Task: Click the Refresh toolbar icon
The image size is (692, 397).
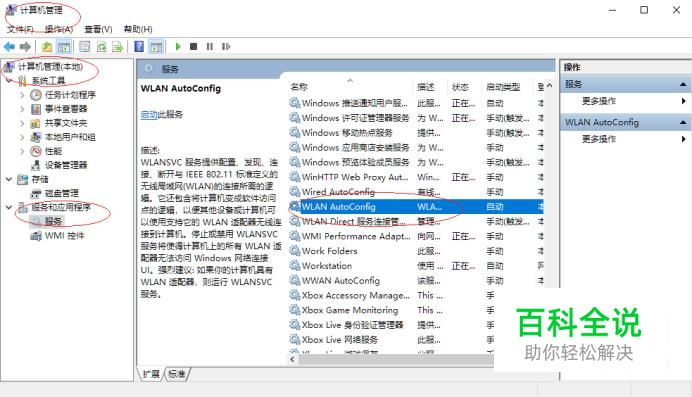Action: pos(102,46)
